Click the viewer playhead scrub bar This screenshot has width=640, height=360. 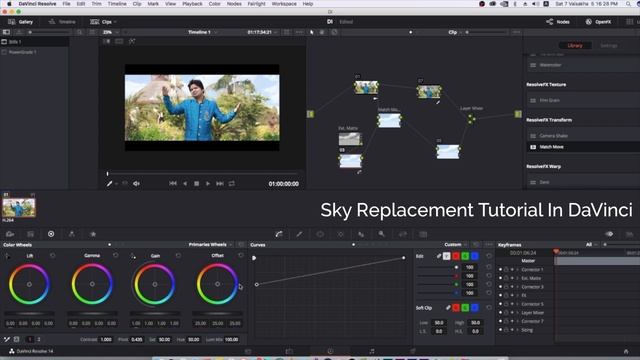pyautogui.click(x=203, y=174)
